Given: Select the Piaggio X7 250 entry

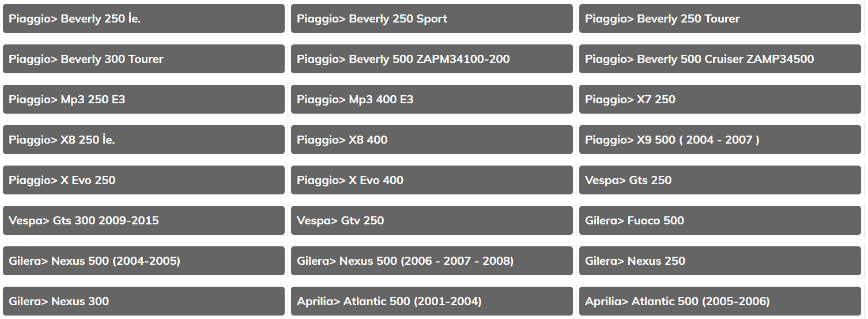Looking at the screenshot, I should [x=720, y=99].
